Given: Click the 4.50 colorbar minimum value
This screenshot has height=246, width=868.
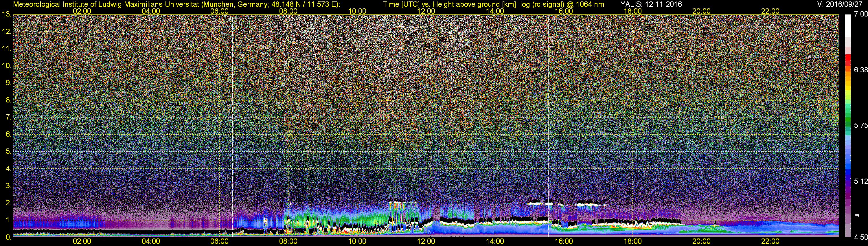Looking at the screenshot, I should pyautogui.click(x=861, y=237).
